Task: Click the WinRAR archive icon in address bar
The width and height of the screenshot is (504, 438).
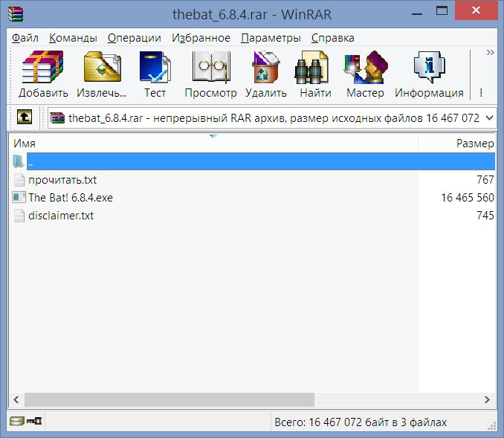Action: coord(57,118)
